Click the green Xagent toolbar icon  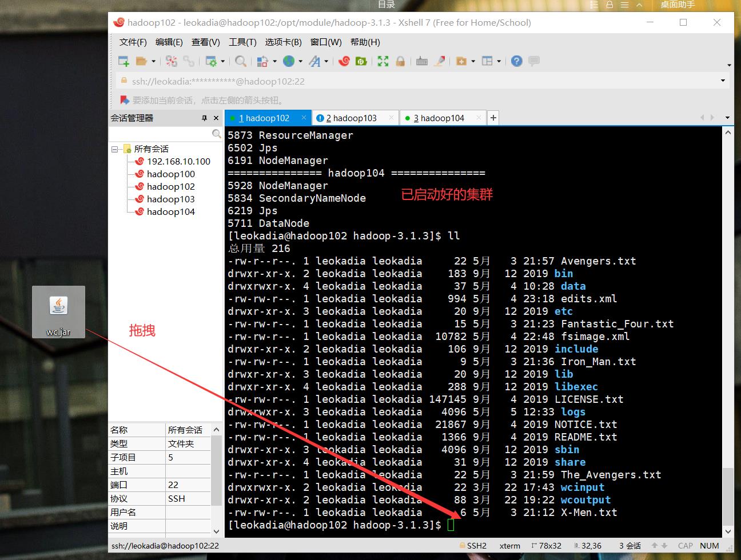361,61
